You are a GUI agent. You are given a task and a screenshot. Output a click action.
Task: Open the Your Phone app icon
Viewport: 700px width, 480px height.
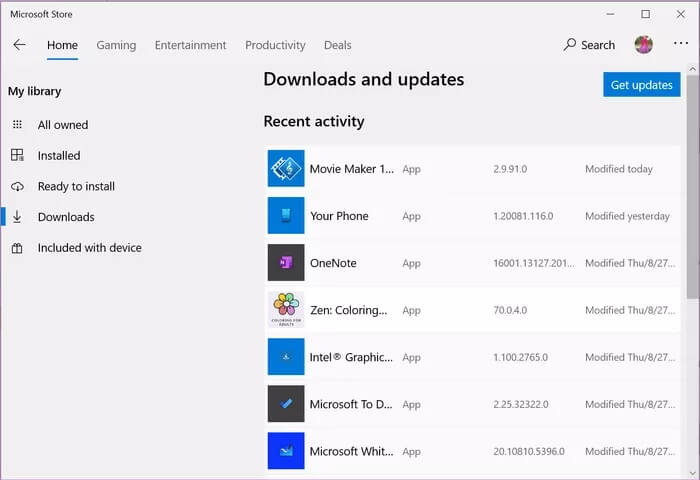pos(286,215)
